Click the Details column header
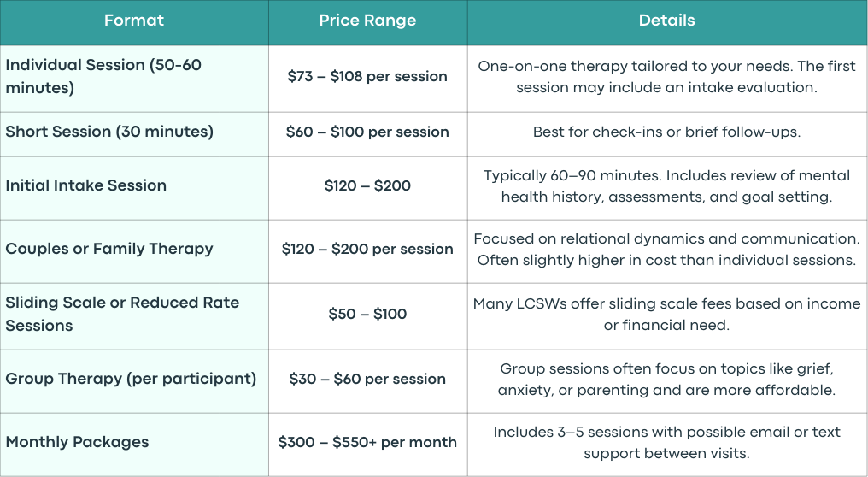Screen dimensions: 868x477 pyautogui.click(x=666, y=21)
